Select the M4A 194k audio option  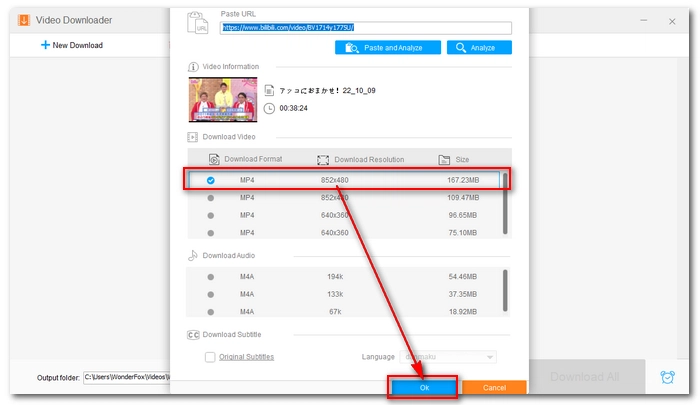(x=210, y=276)
